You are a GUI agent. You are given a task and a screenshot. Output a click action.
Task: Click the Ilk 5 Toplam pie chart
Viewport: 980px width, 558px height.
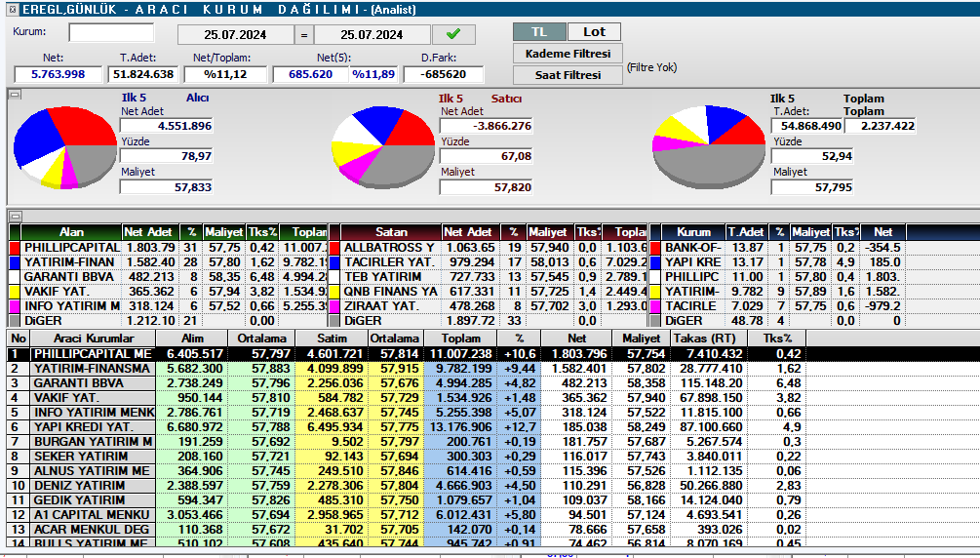click(709, 147)
